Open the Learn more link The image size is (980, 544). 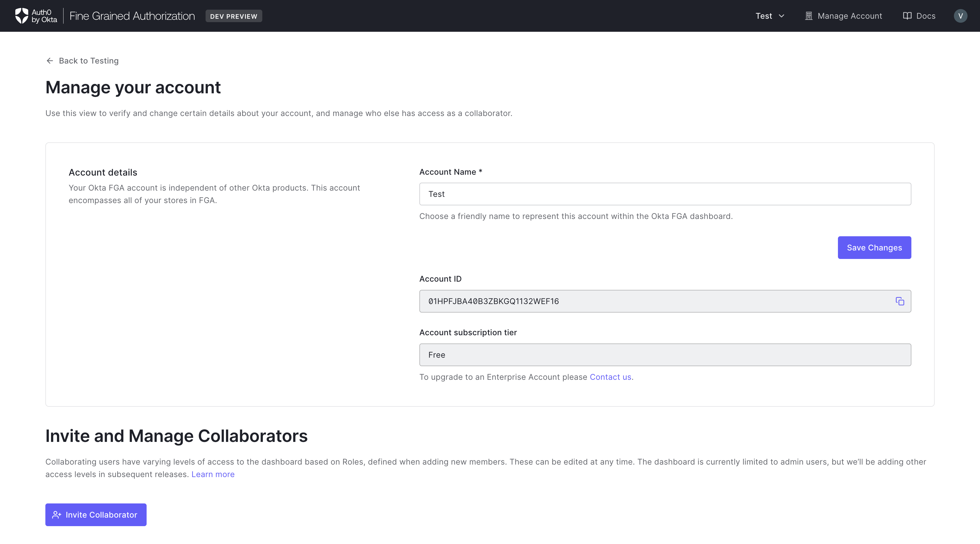tap(213, 475)
